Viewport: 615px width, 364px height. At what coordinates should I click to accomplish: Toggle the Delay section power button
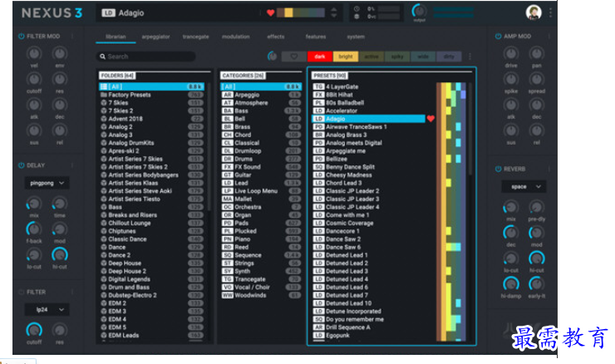[x=21, y=165]
